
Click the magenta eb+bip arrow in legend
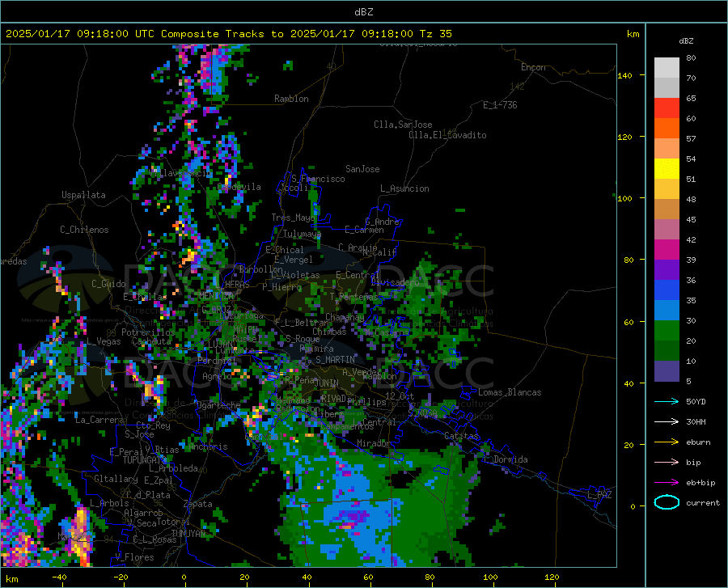667,483
